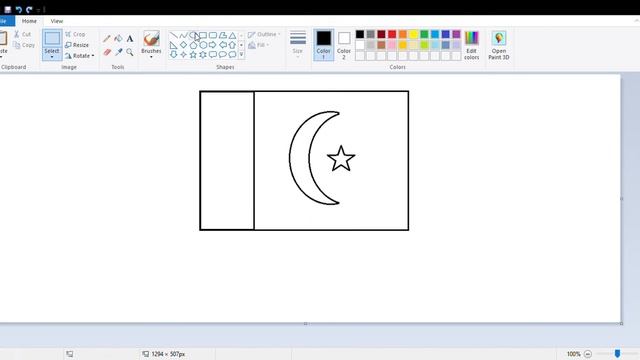This screenshot has width=640, height=360.
Task: Select the Down arrow shape
Action: click(173, 54)
